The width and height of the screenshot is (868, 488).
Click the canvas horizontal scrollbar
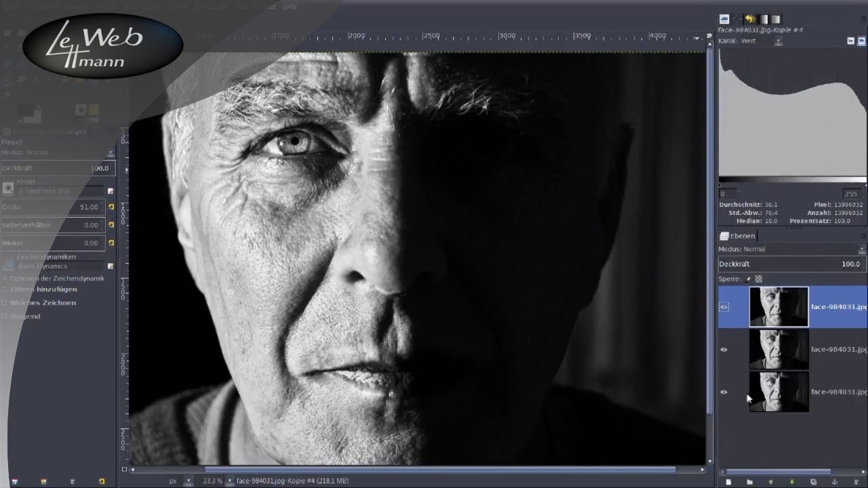pyautogui.click(x=440, y=469)
